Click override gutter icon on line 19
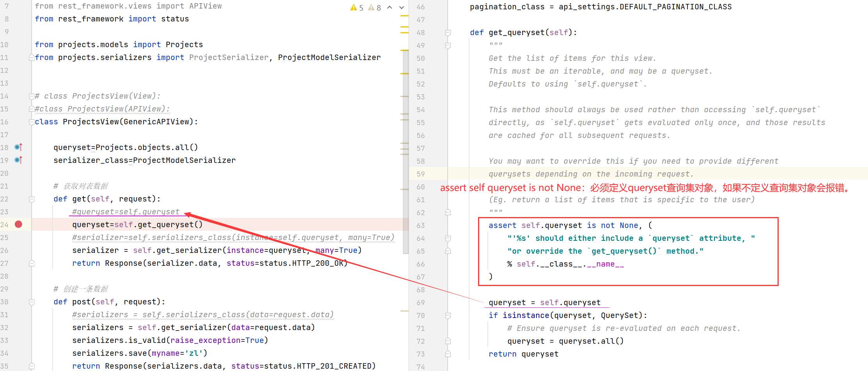Screen dimensions: 868x371 tap(18, 160)
